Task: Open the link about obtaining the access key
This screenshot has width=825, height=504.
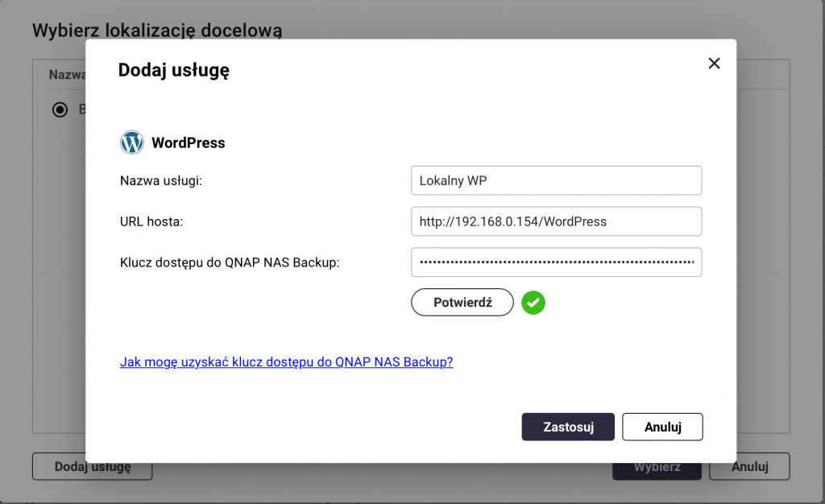Action: (x=286, y=362)
